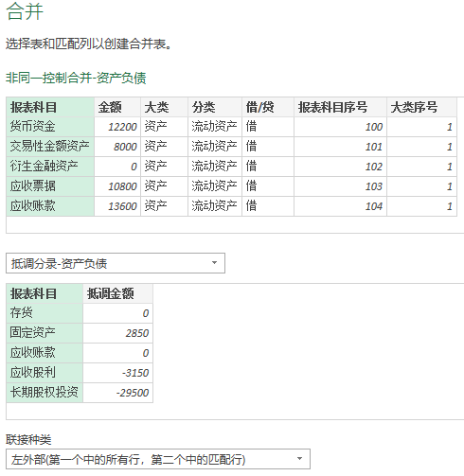Image resolution: width=464 pixels, height=476 pixels.
Task: Click the amount 8000 cell
Action: [117, 147]
